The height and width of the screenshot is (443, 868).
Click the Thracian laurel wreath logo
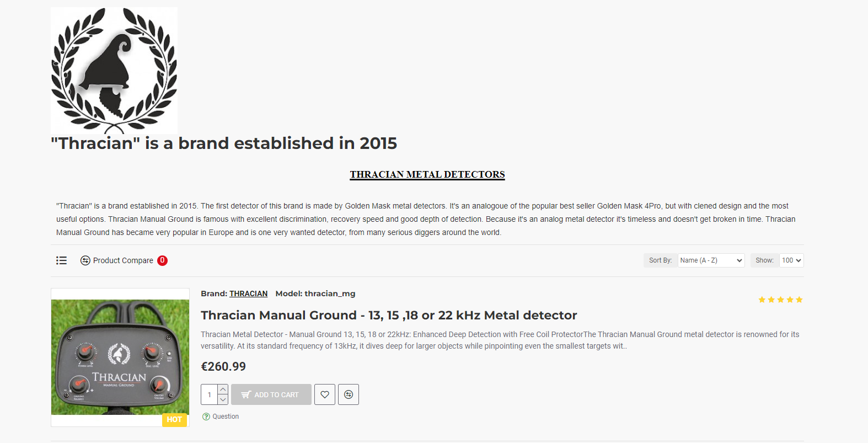114,71
